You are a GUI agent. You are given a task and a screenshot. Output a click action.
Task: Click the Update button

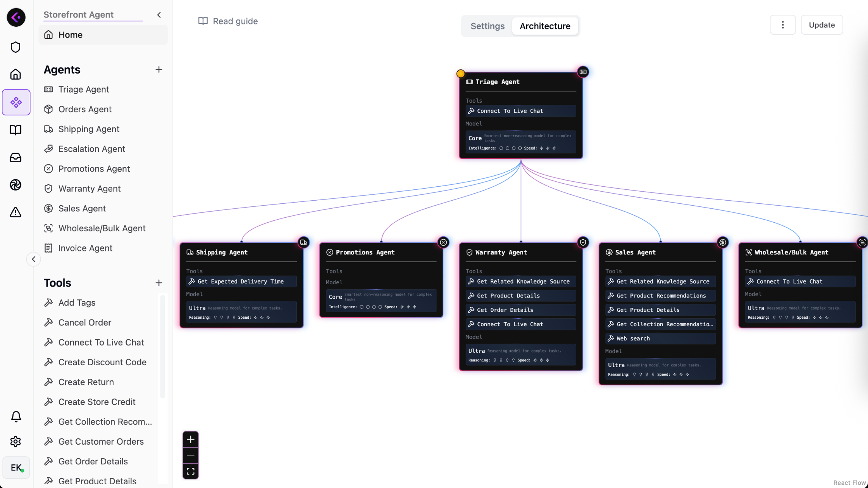(821, 25)
